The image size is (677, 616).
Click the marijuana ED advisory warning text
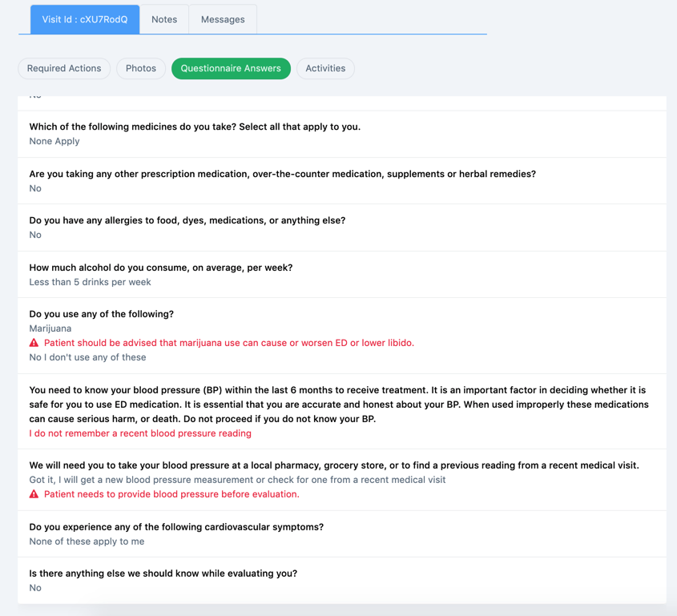[229, 343]
